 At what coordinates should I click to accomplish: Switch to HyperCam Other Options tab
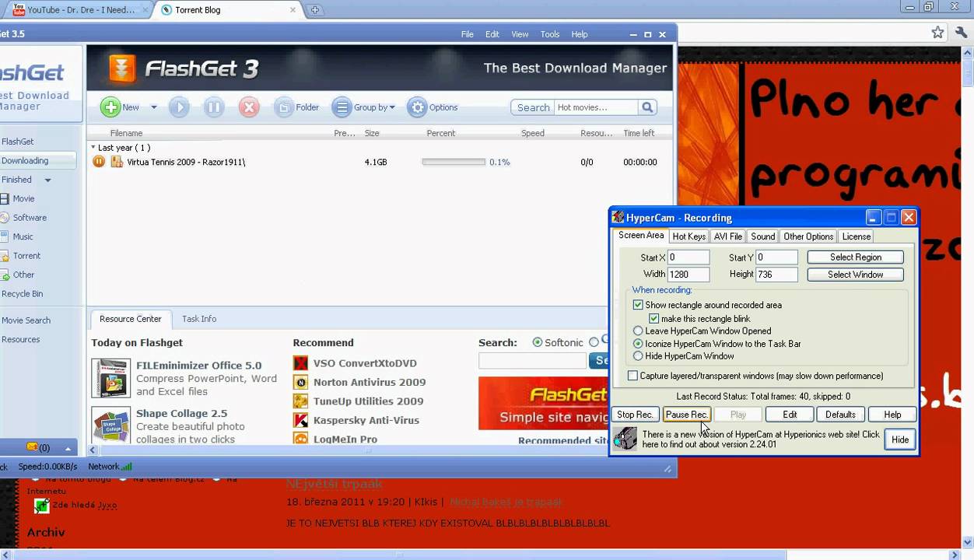tap(808, 236)
